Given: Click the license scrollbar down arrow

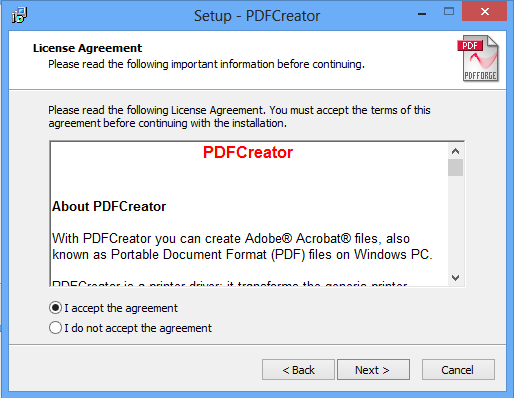Looking at the screenshot, I should (x=455, y=277).
